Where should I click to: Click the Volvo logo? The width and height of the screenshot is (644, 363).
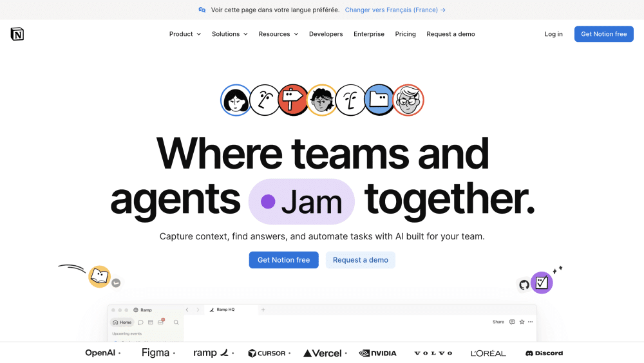pos(433,353)
